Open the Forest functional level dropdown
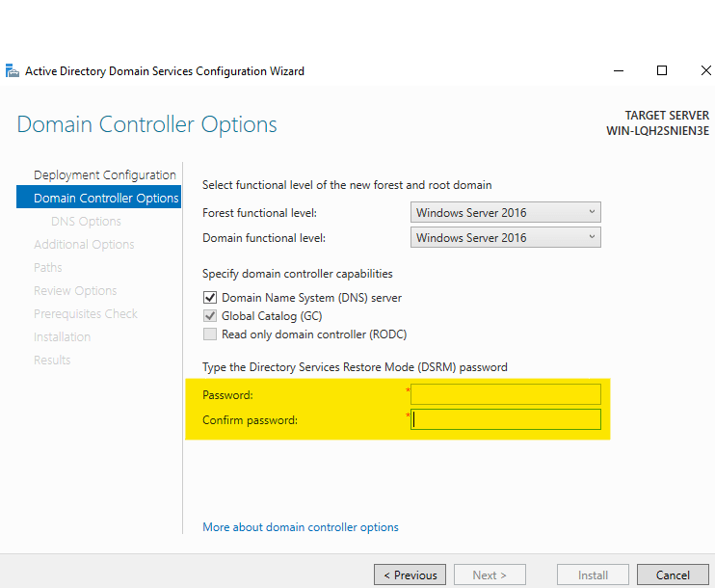The width and height of the screenshot is (715, 588). coord(506,213)
